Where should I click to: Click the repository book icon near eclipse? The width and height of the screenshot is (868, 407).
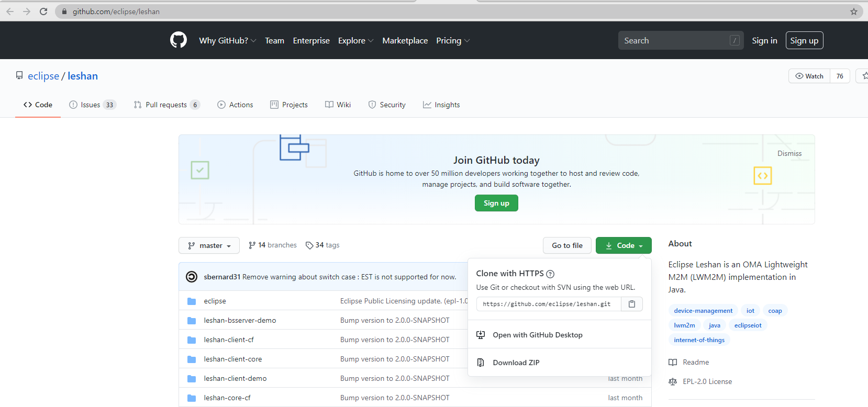(19, 76)
